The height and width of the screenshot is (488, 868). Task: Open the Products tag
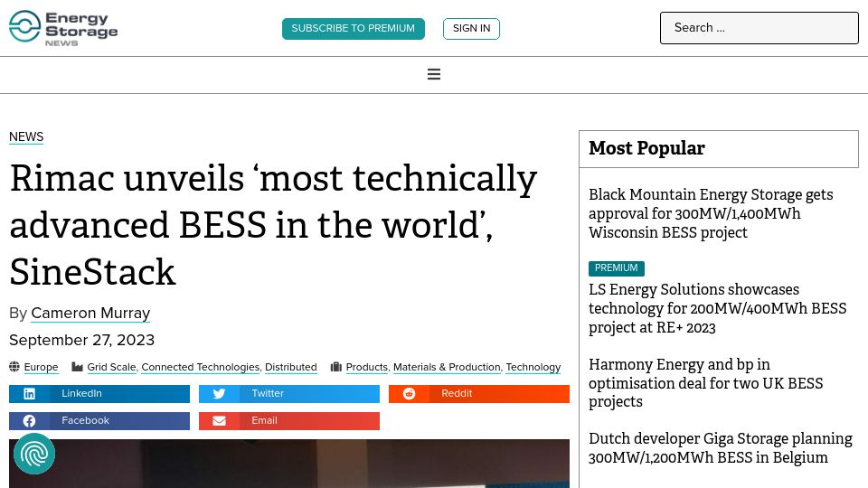point(366,367)
